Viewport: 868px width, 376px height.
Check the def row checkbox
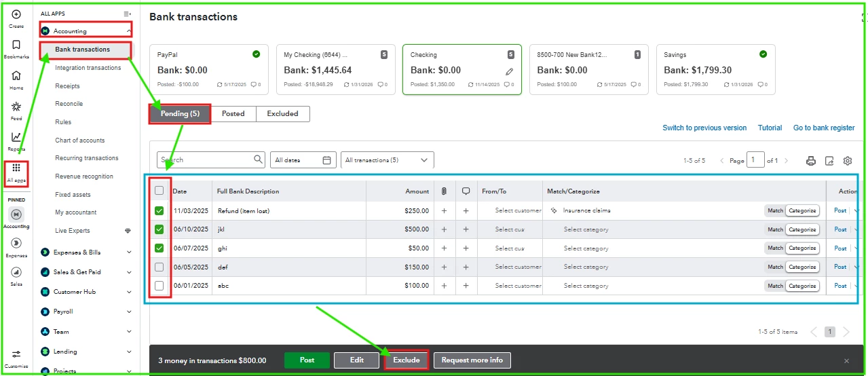click(159, 267)
